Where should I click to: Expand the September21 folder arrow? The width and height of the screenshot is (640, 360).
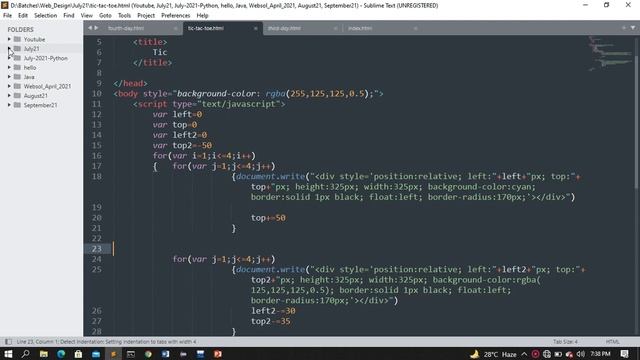coord(9,105)
